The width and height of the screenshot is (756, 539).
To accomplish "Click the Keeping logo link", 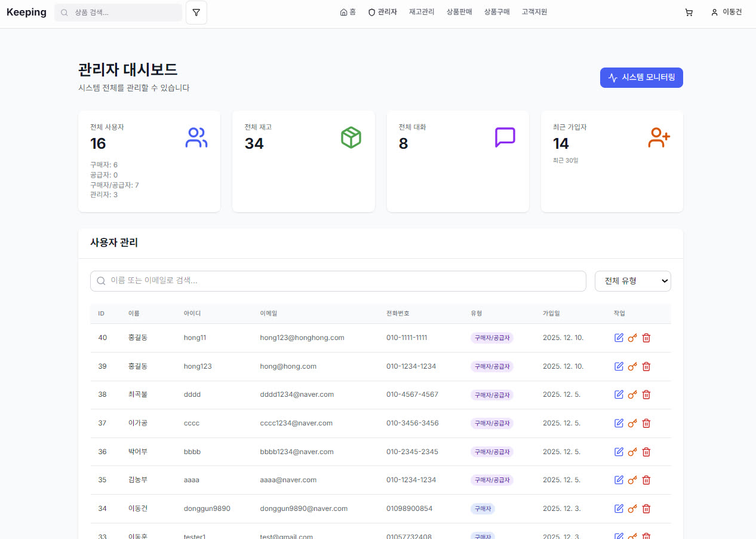I will (26, 13).
